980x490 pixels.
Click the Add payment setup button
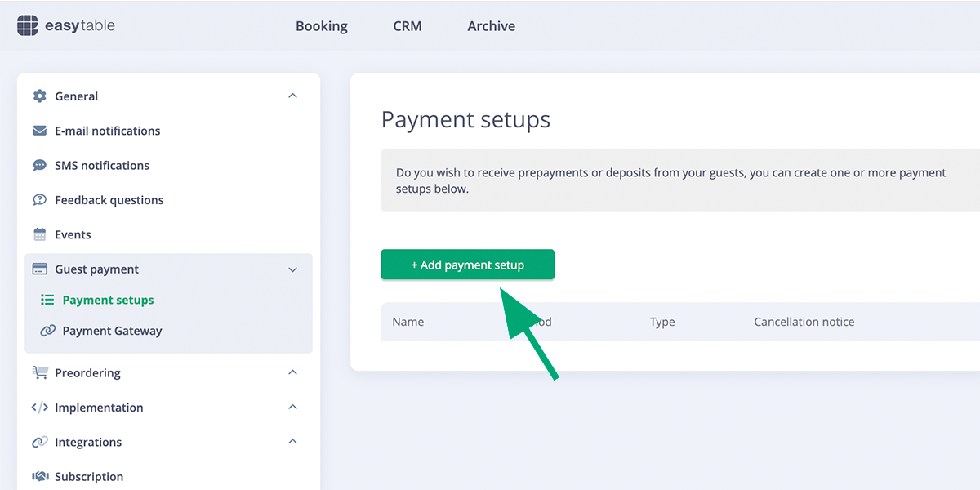click(x=467, y=264)
